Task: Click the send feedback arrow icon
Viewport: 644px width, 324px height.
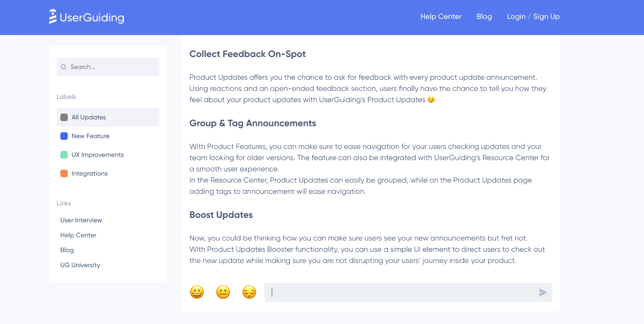Action: (x=543, y=292)
